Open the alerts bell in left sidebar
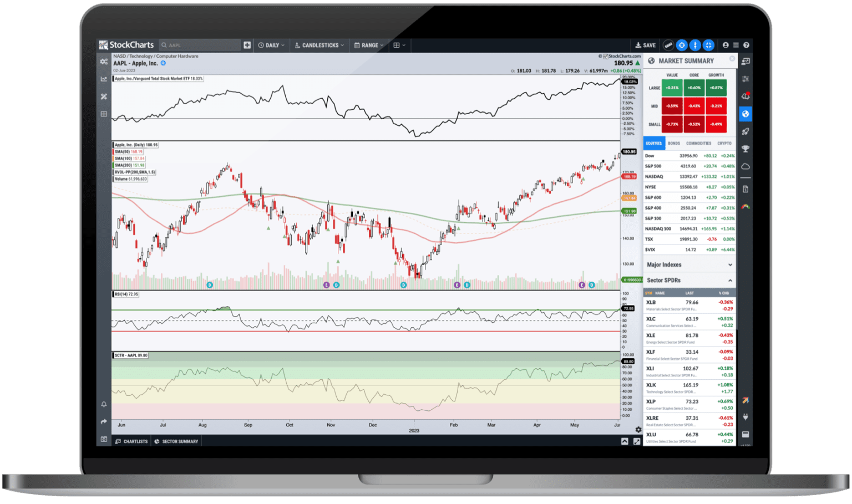852x504 pixels. click(104, 404)
